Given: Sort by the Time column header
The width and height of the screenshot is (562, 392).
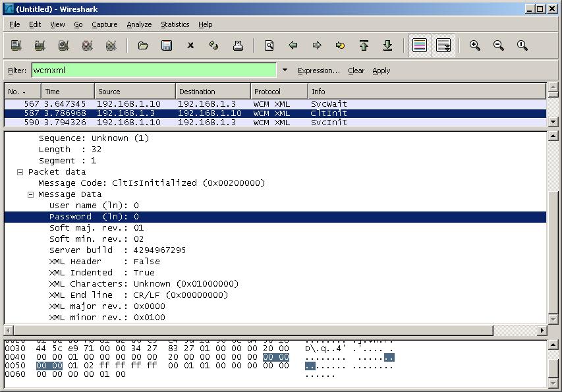Looking at the screenshot, I should 68,92.
